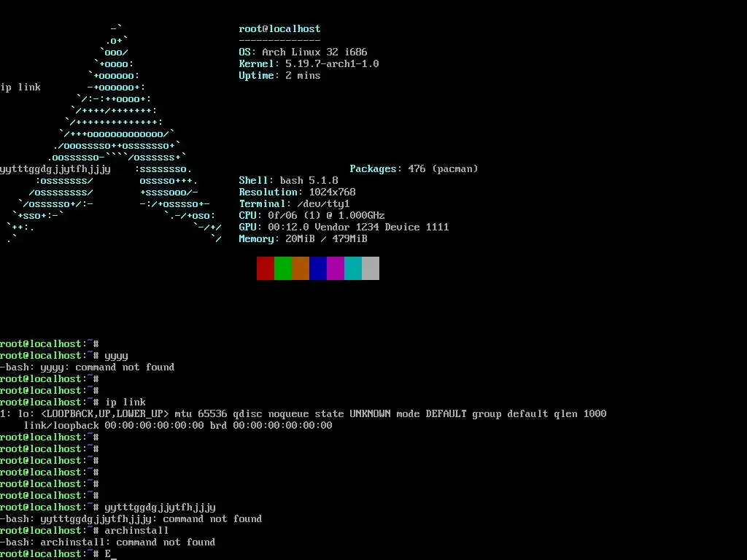Select the 'Shell: bash 5.1.8' line
The width and height of the screenshot is (747, 560).
pyautogui.click(x=289, y=181)
